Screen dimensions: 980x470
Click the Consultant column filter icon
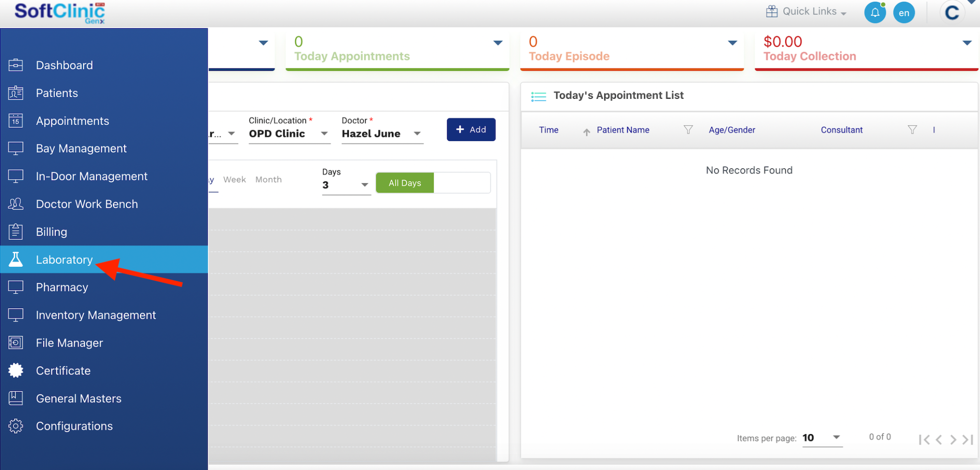tap(912, 130)
